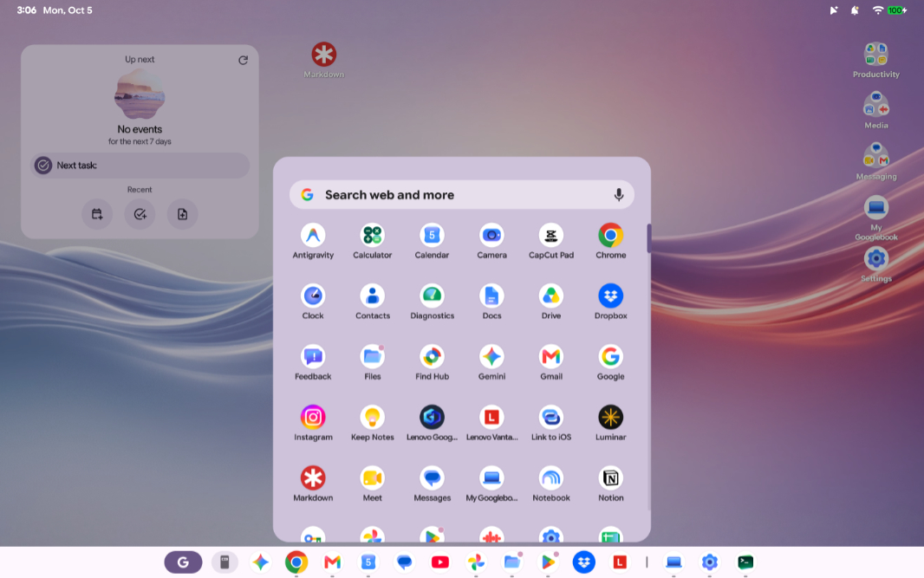Open Google Docs
The image size is (924, 578).
coord(491,295)
